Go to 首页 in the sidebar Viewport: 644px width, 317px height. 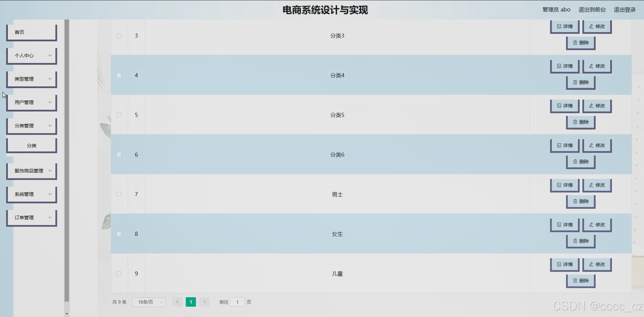click(x=32, y=32)
